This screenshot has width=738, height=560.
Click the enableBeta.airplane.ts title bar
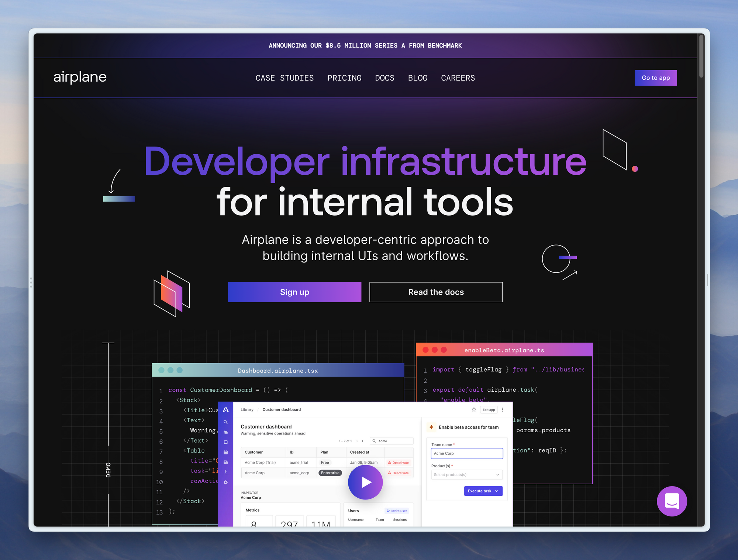point(504,350)
